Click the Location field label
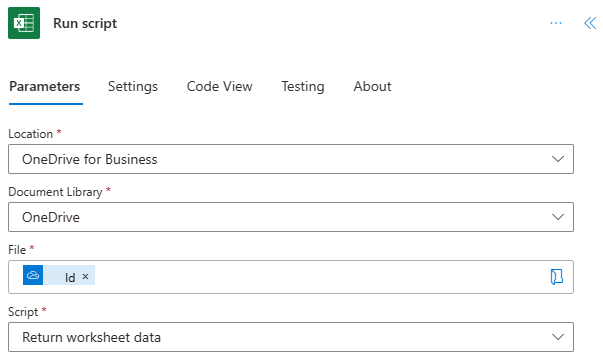The image size is (603, 361). (x=30, y=134)
